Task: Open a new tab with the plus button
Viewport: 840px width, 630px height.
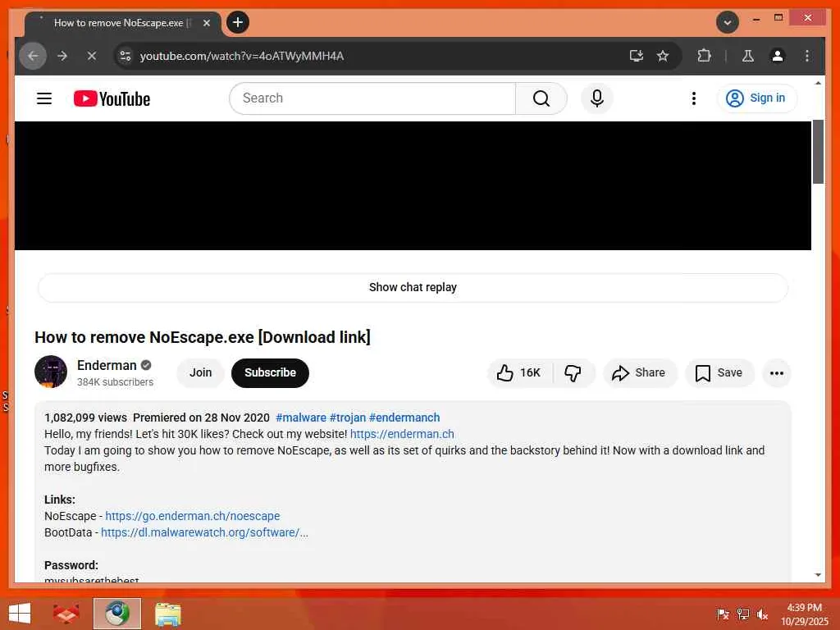Action: 238,22
